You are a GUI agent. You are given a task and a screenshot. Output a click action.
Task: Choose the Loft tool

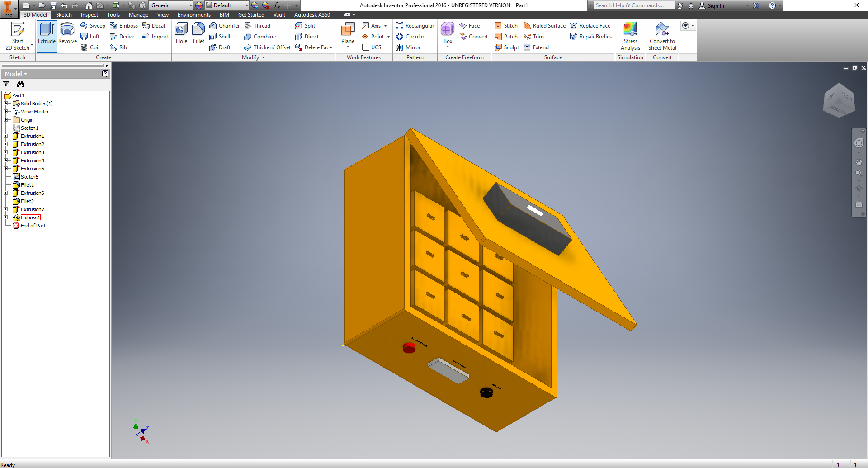[90, 37]
